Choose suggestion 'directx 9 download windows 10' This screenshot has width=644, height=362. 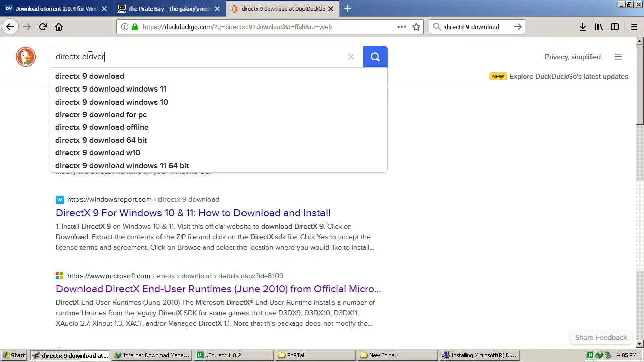click(219, 102)
